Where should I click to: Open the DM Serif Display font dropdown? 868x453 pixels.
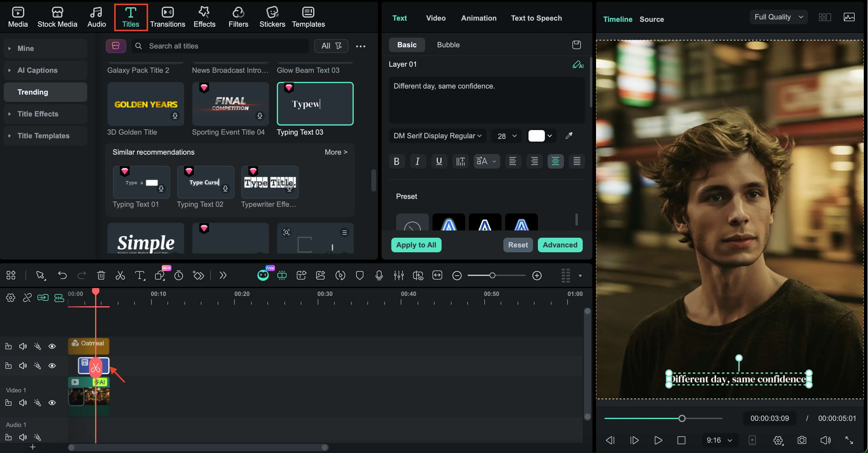[437, 136]
